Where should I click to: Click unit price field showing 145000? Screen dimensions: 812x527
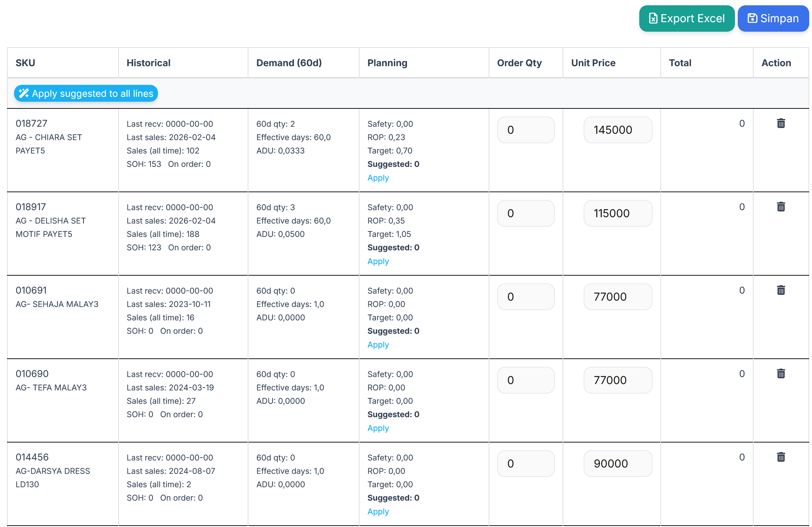point(617,130)
